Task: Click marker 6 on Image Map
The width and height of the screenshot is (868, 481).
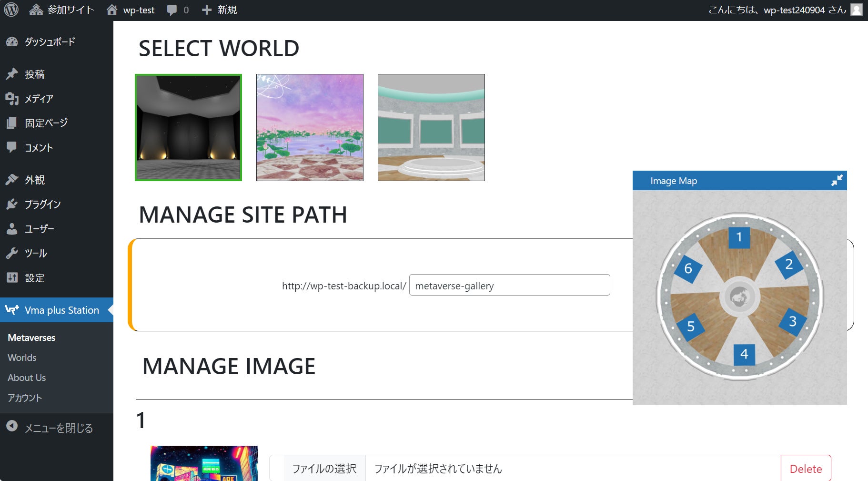Action: pos(688,269)
